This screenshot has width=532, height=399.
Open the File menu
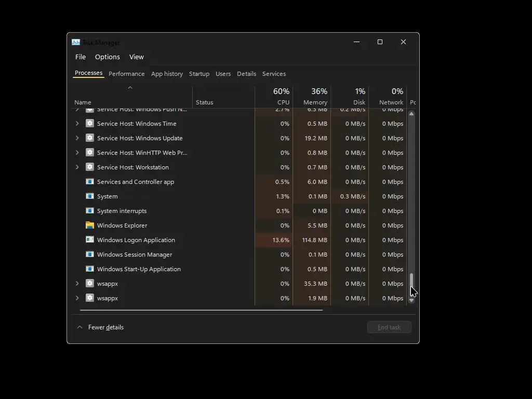pos(81,57)
